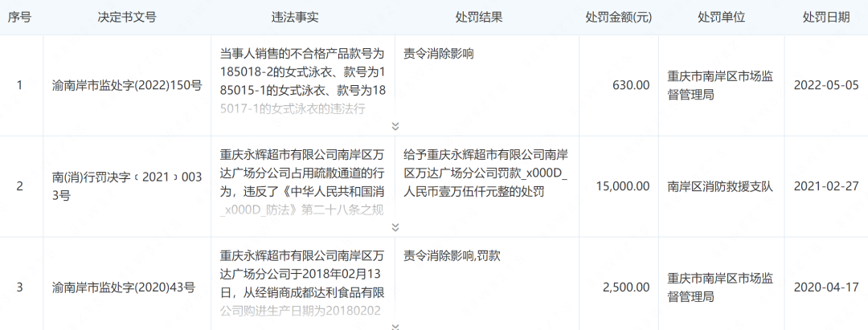This screenshot has width=868, height=330.
Task: Click the 2,500.00 penalty amount
Action: 625,287
